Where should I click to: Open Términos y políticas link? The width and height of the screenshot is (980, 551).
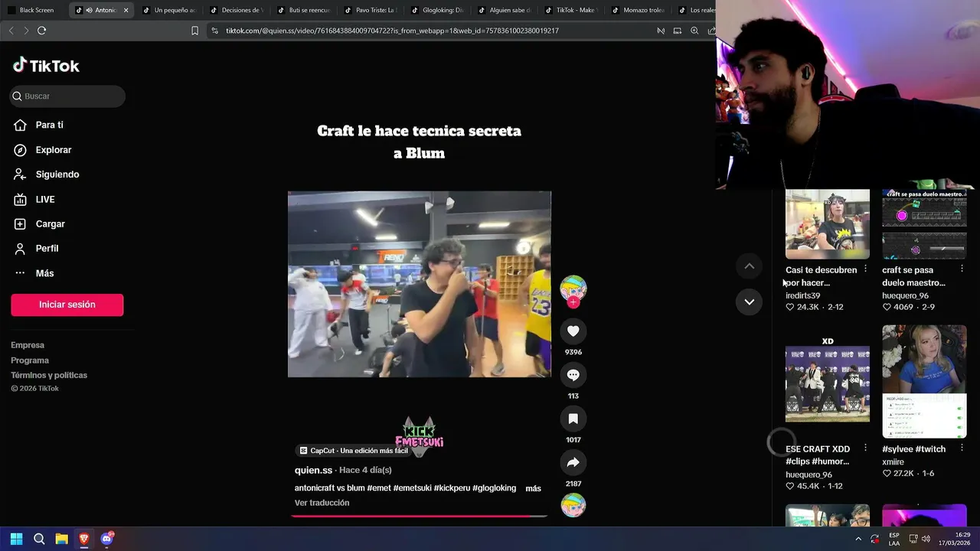pos(49,375)
